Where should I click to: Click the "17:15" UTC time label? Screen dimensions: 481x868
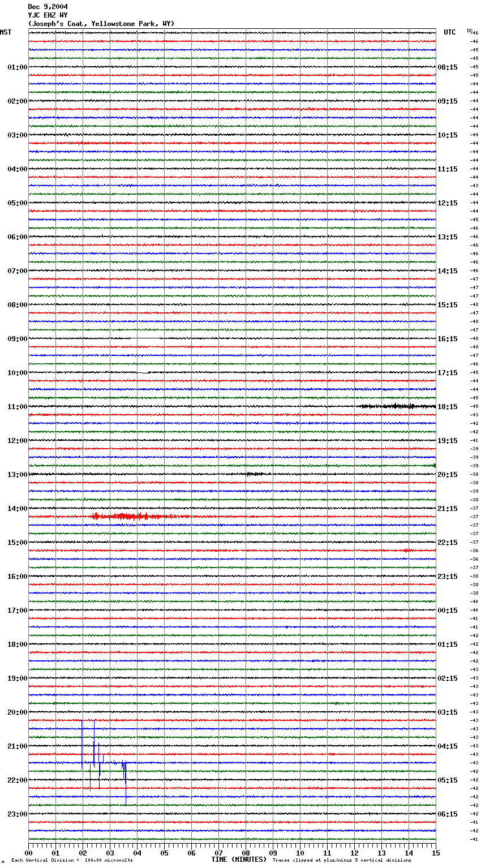click(x=448, y=373)
